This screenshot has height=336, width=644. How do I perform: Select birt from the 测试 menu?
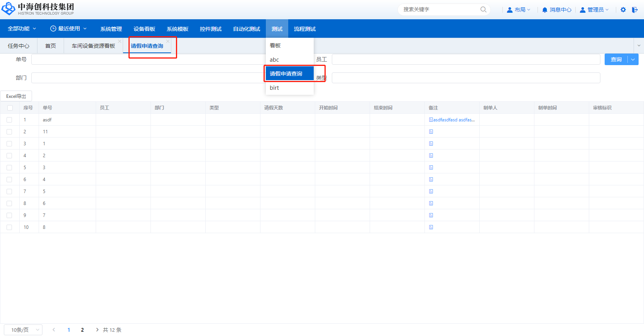(274, 88)
